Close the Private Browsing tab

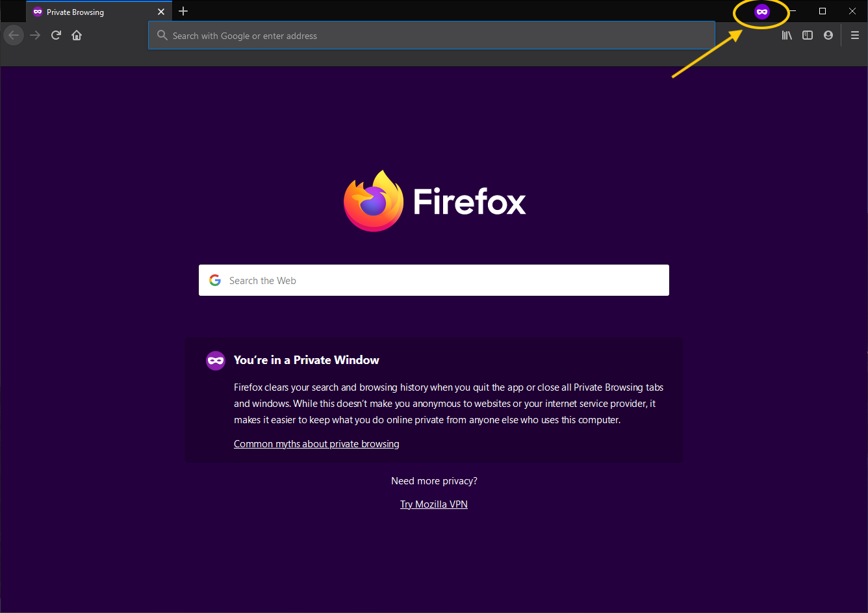tap(161, 12)
